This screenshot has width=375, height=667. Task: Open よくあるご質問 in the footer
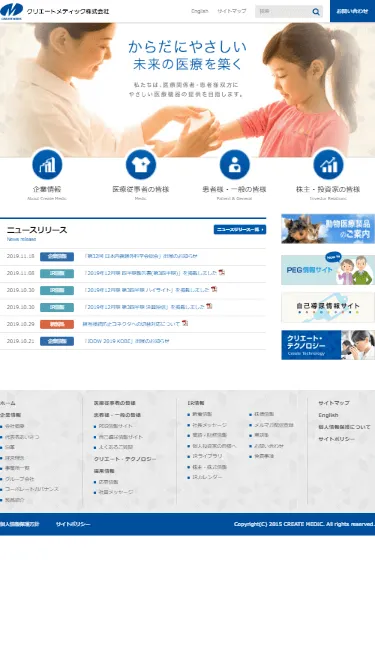[x=116, y=448]
